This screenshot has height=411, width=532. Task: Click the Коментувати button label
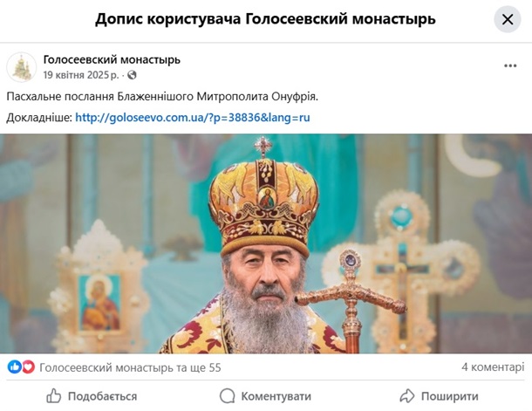[x=276, y=396]
